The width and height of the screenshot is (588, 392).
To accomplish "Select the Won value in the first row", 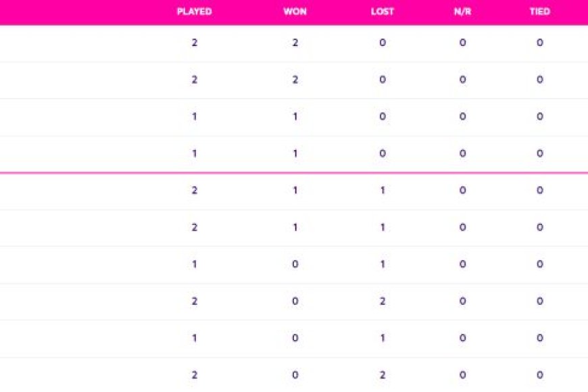I will pos(295,43).
